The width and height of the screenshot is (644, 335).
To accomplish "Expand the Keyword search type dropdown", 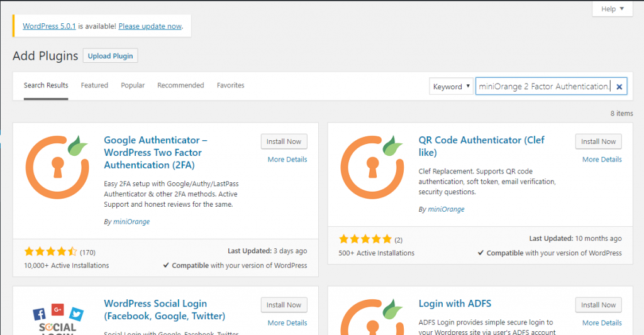I will click(x=452, y=86).
